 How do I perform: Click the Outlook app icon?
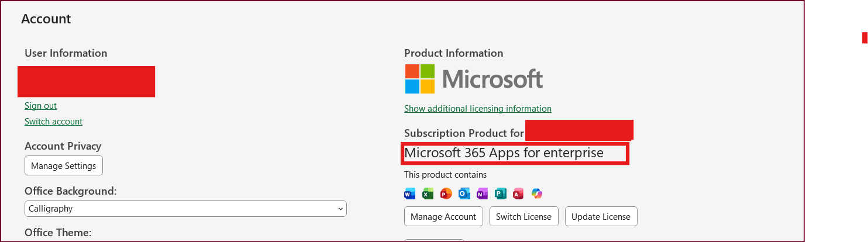click(464, 193)
